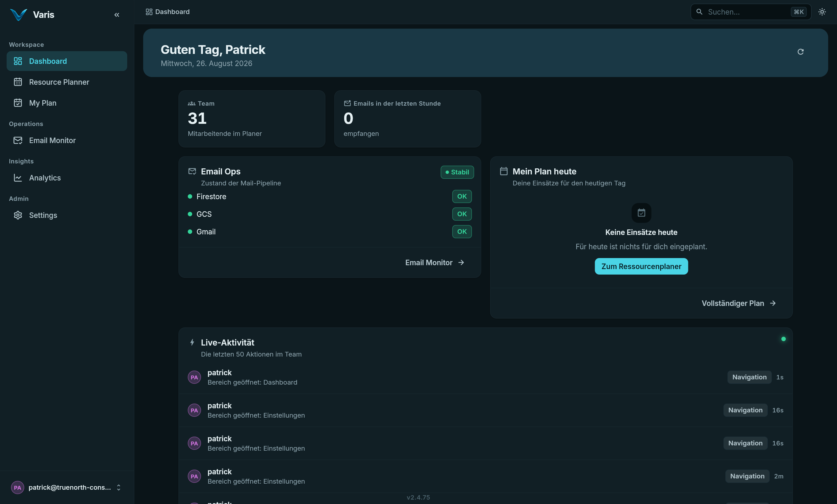The width and height of the screenshot is (837, 504).
Task: Click the Settings gear icon
Action: click(18, 215)
